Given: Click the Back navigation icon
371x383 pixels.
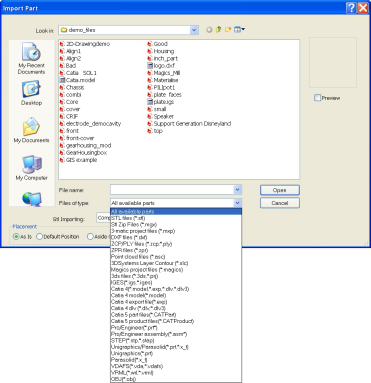Looking at the screenshot, I should pos(209,30).
